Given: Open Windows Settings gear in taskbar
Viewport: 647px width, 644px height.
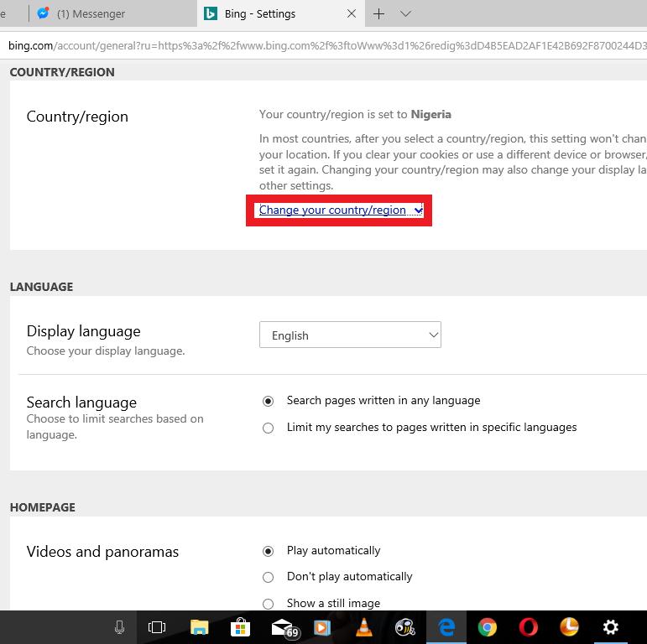Looking at the screenshot, I should [x=611, y=627].
